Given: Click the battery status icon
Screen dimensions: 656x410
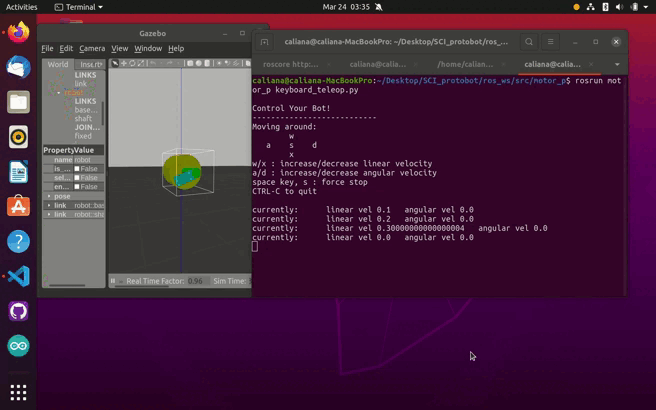Looking at the screenshot, I should click(635, 7).
